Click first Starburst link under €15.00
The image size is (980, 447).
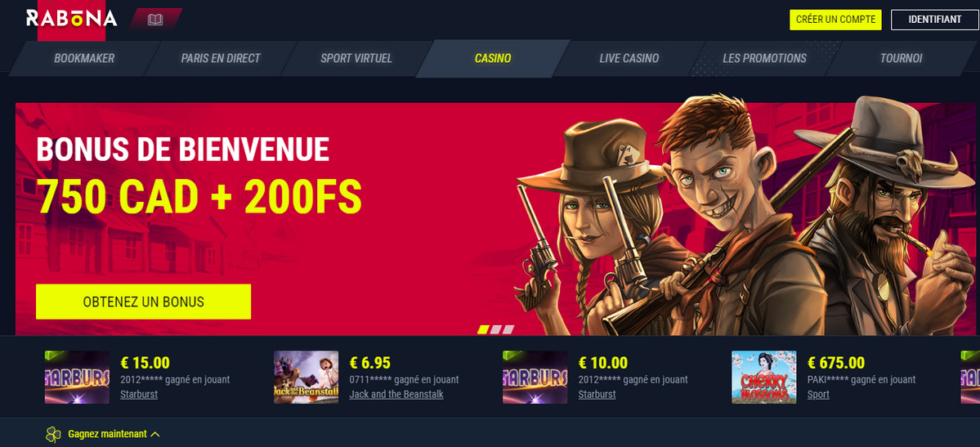pyautogui.click(x=139, y=395)
